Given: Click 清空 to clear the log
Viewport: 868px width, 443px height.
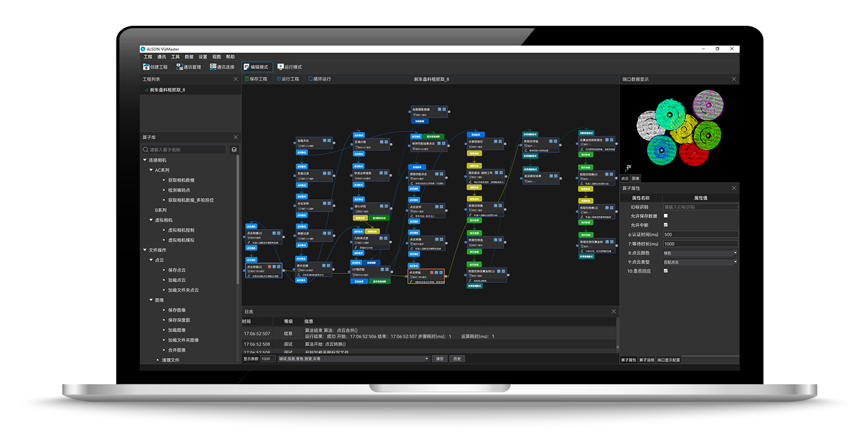Looking at the screenshot, I should pos(439,358).
